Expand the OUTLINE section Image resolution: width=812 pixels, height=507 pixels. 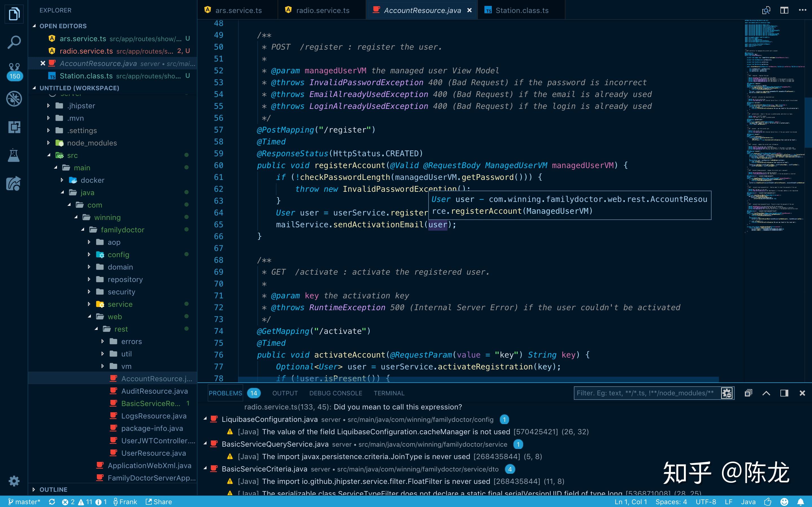tap(53, 489)
